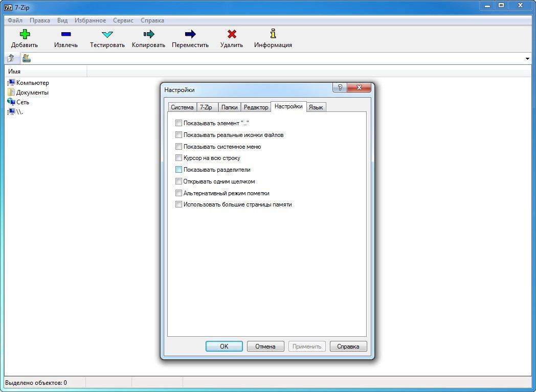Close the Настройки dialog with red X
Viewport: 536px width, 392px height.
(359, 87)
